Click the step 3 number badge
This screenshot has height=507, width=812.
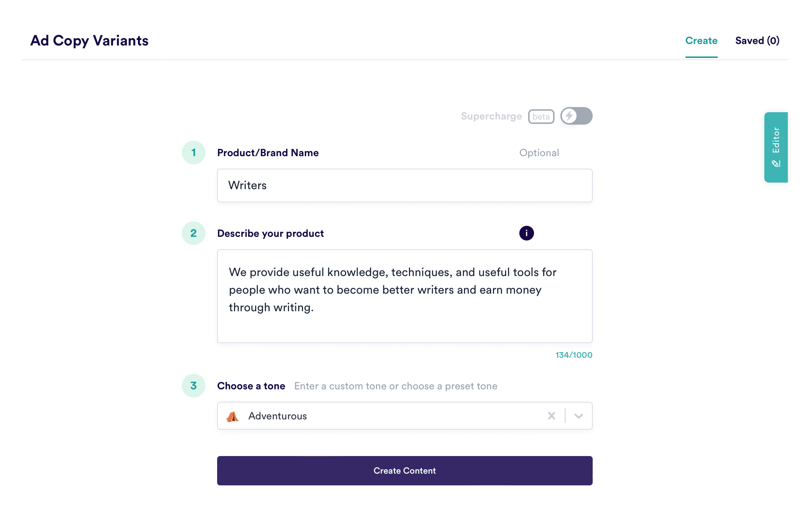tap(194, 386)
